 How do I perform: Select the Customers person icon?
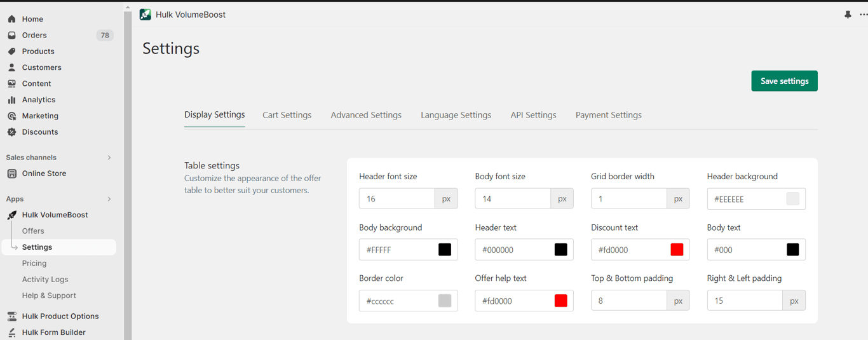tap(11, 67)
